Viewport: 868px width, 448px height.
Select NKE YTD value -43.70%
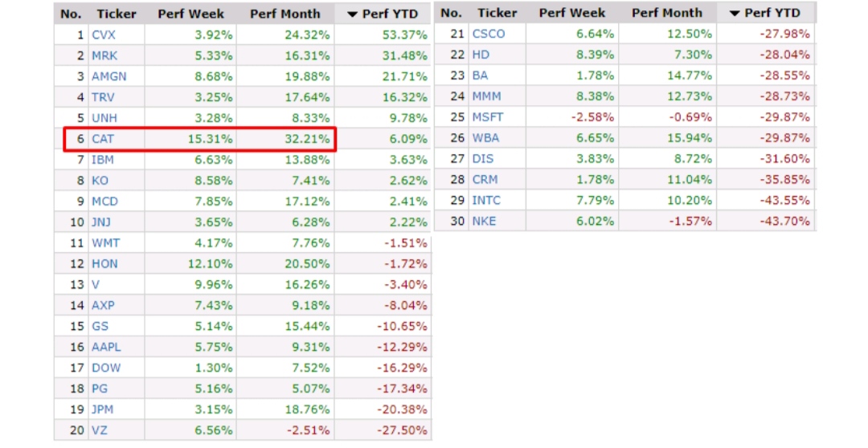[784, 222]
